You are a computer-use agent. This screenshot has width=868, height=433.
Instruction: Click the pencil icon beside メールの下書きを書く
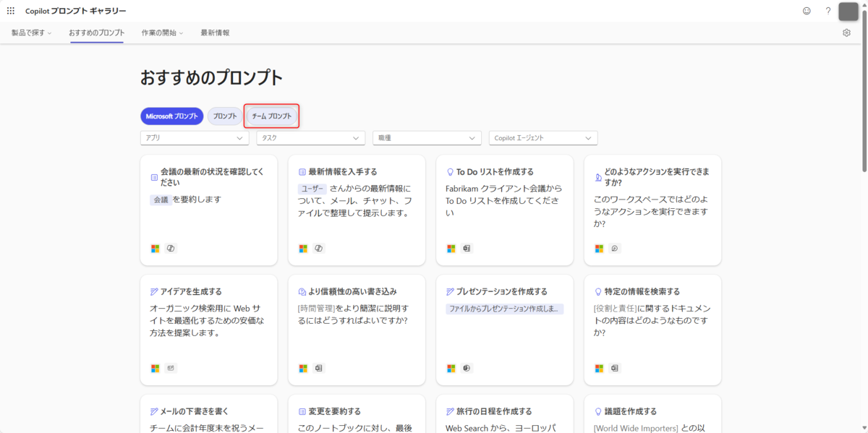pyautogui.click(x=154, y=411)
